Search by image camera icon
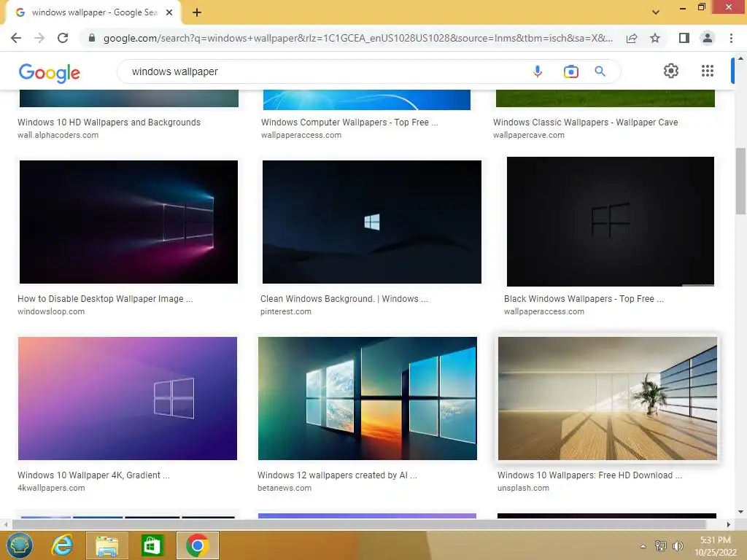The height and width of the screenshot is (560, 747). point(570,71)
